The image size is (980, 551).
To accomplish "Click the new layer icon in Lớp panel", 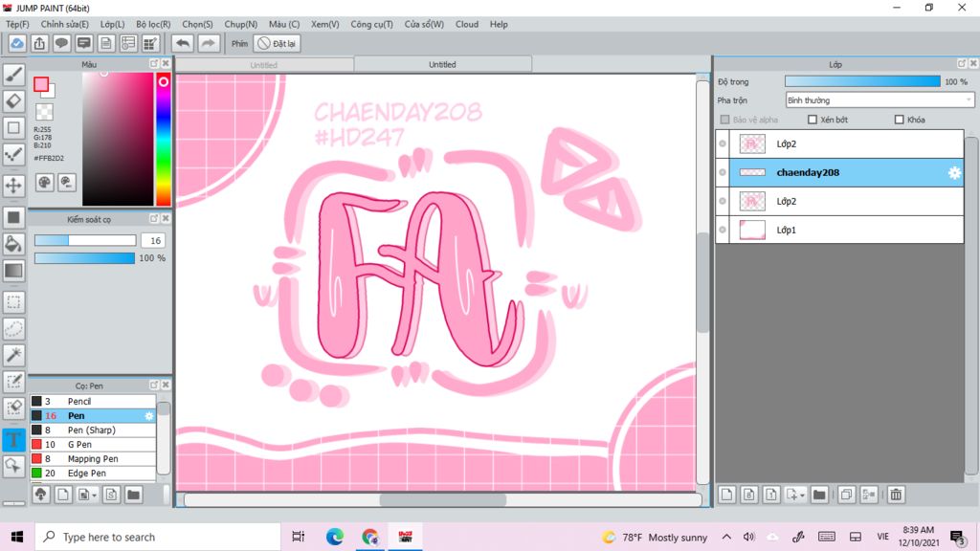I will tap(726, 495).
